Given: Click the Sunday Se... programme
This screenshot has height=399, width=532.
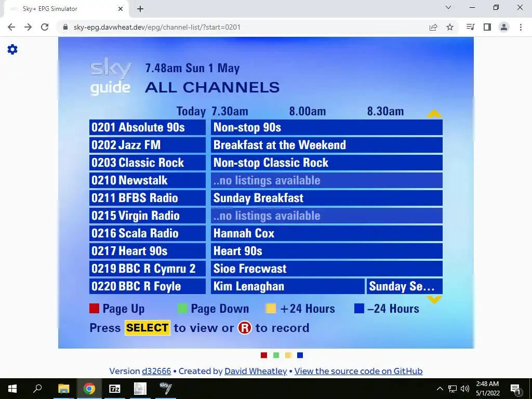Looking at the screenshot, I should (404, 286).
